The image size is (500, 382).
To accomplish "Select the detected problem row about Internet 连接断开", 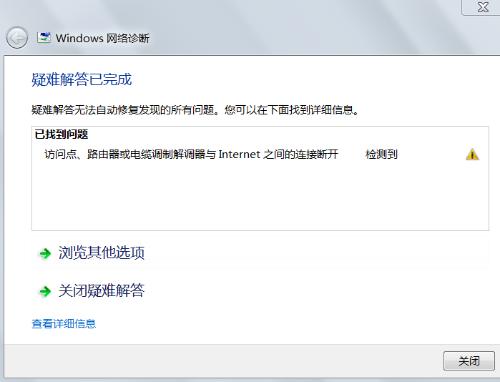I will click(x=260, y=154).
